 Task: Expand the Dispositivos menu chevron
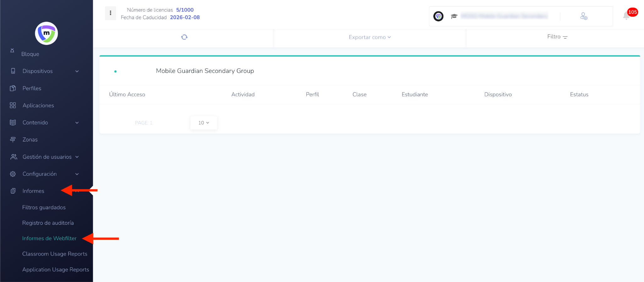(77, 71)
